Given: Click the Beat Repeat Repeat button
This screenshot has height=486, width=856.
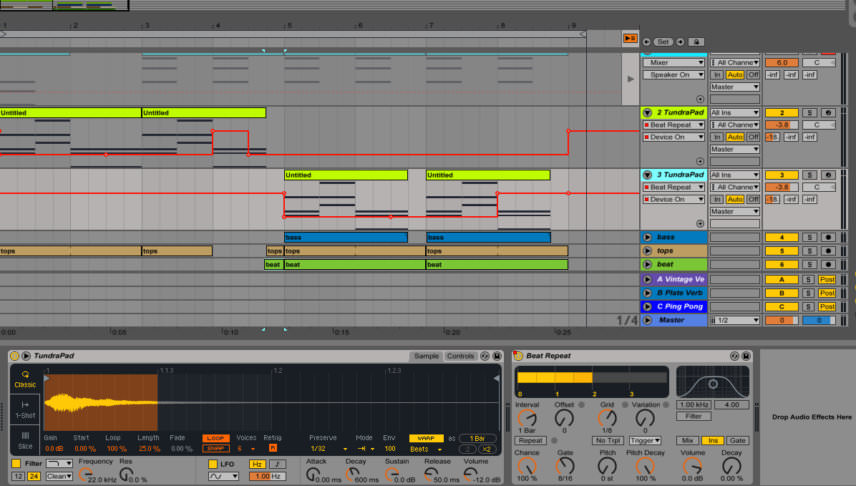Looking at the screenshot, I should click(530, 440).
